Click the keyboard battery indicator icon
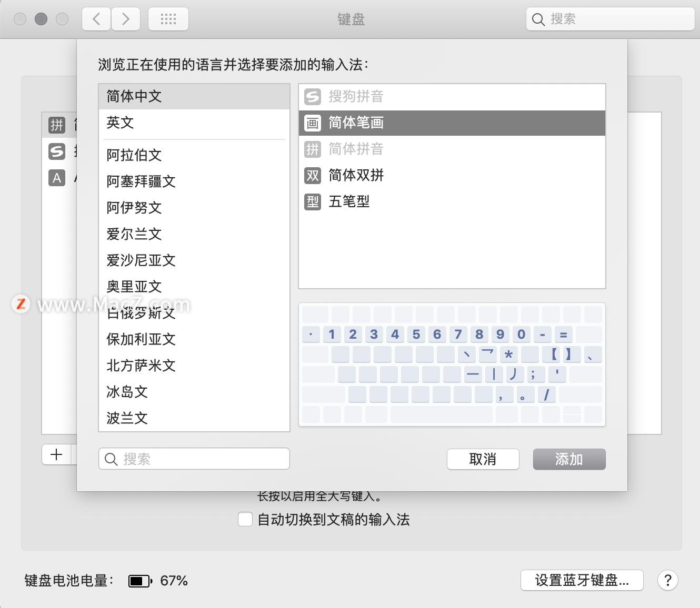Screen dimensions: 700x608 [x=139, y=581]
